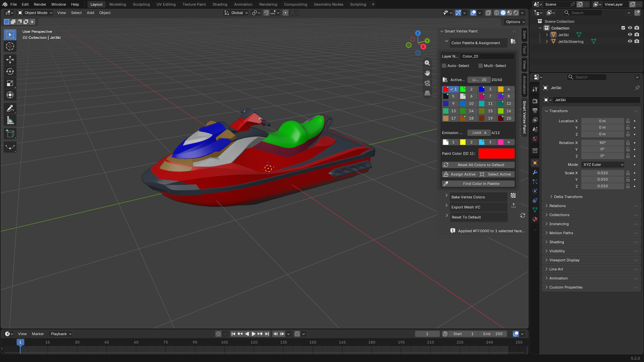Screen dimensions: 644x362
Task: Enable the Auto-Select checkbox
Action: click(444, 66)
